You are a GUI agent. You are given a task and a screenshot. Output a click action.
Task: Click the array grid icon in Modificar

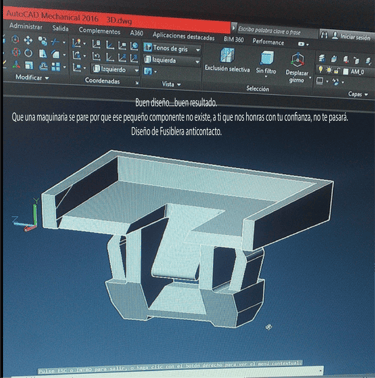coord(56,67)
